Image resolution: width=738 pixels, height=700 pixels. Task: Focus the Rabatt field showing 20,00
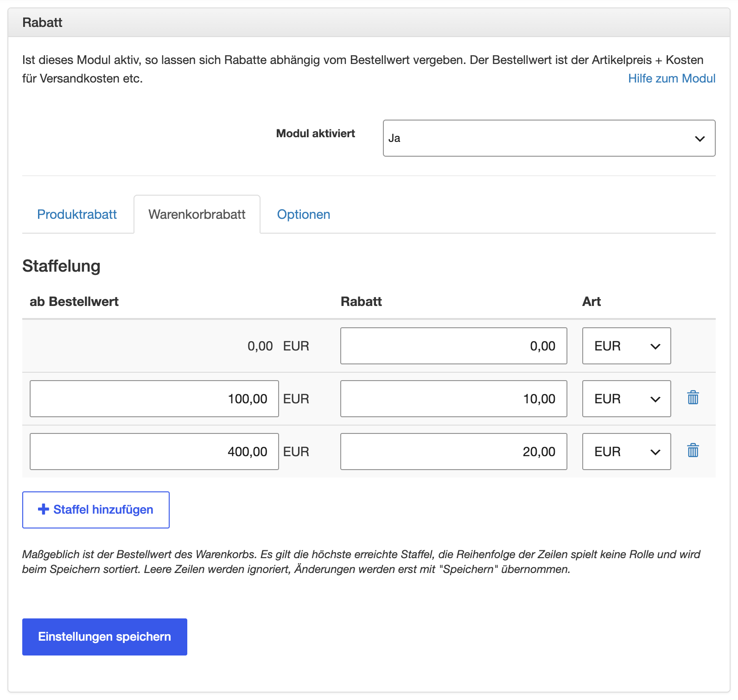(454, 452)
